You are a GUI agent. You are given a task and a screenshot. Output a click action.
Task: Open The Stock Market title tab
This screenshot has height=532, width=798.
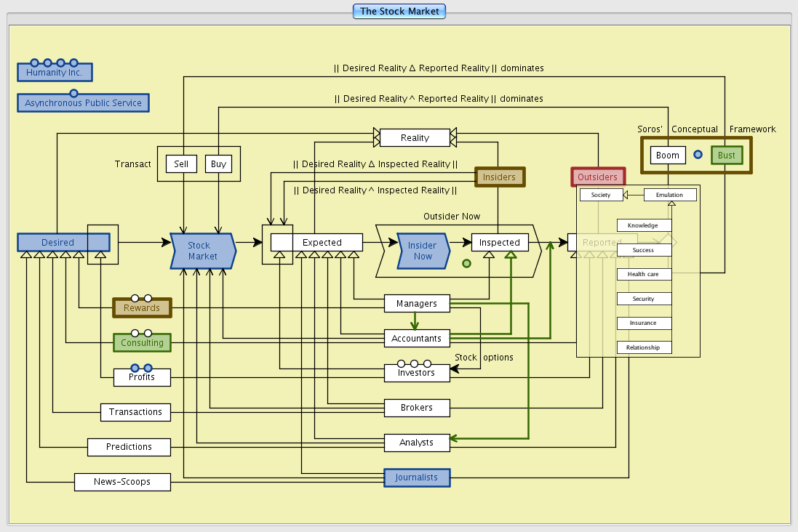point(399,12)
